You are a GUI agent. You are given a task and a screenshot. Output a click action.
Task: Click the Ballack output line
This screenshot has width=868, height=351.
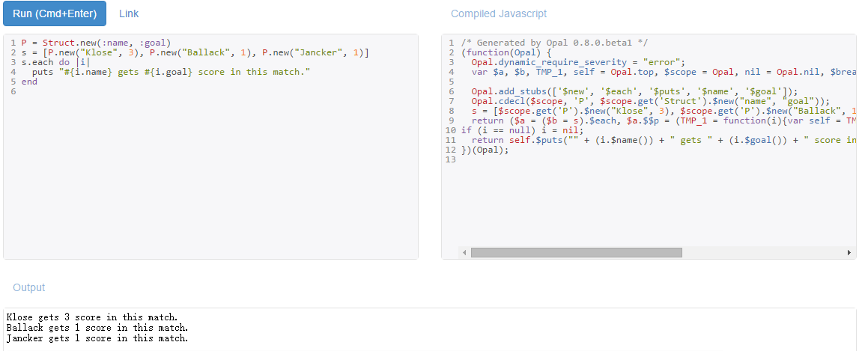coord(97,328)
